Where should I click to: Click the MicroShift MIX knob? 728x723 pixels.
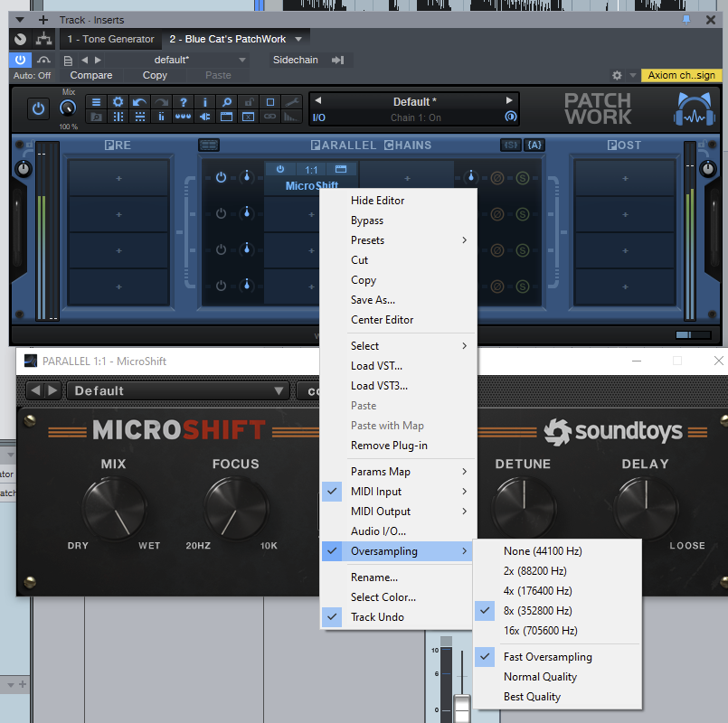[x=114, y=509]
